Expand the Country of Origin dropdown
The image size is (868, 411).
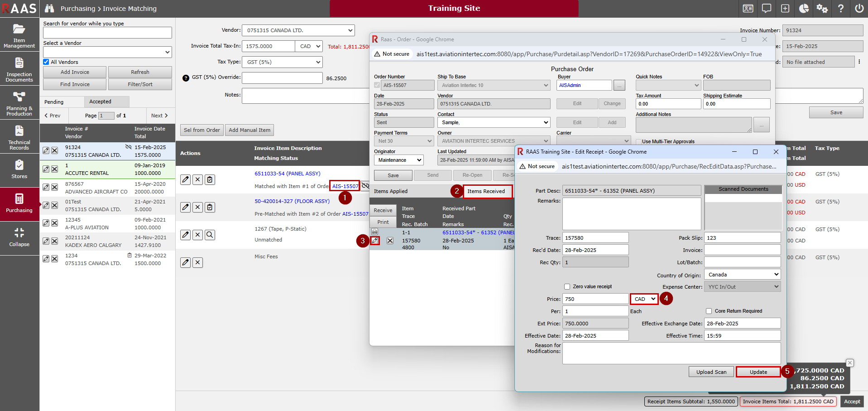pos(743,275)
